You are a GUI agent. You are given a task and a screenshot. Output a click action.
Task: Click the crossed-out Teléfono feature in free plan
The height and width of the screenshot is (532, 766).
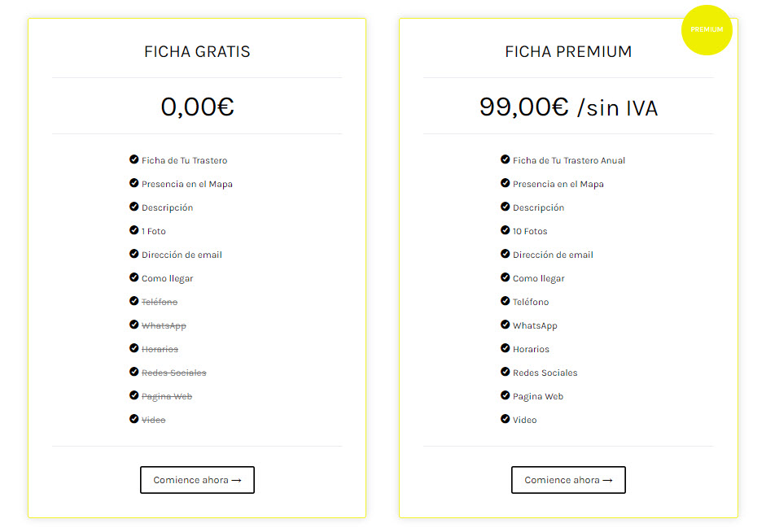[x=159, y=301]
